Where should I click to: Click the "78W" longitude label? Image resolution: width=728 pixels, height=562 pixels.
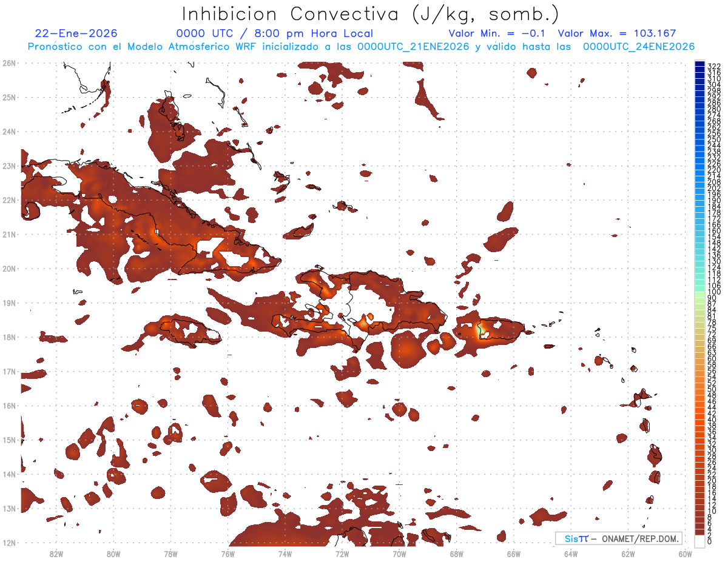(170, 554)
